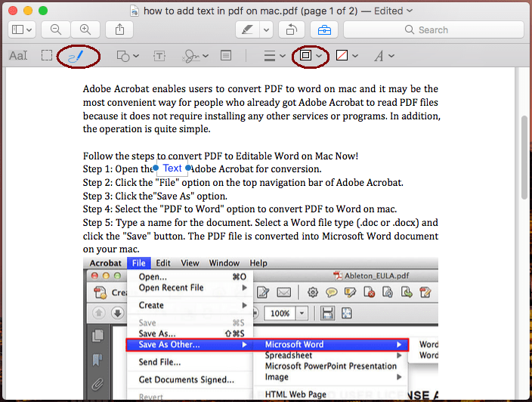Viewport: 532px width, 402px height.
Task: Expand the Signature dropdown arrow
Action: point(206,56)
